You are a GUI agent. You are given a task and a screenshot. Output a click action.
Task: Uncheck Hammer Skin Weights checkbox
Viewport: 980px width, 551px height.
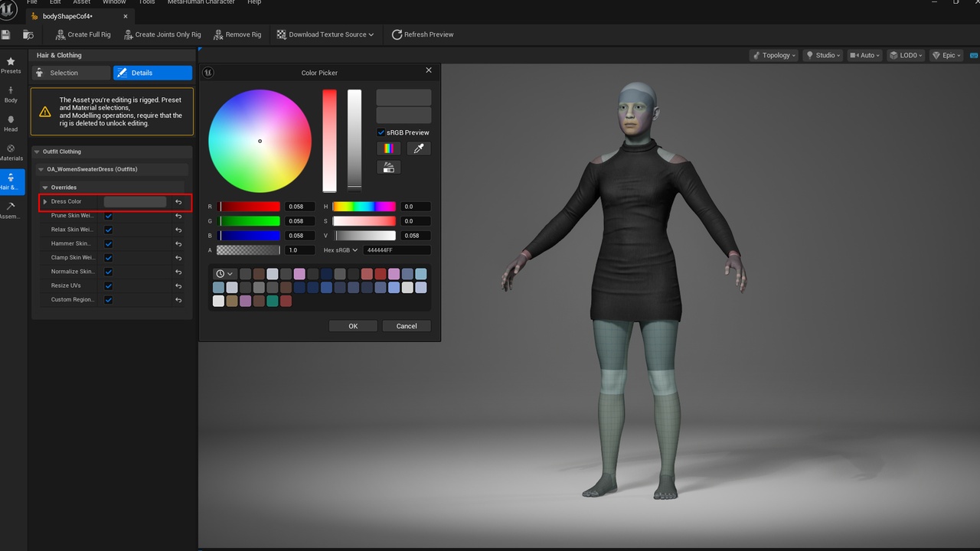[108, 243]
